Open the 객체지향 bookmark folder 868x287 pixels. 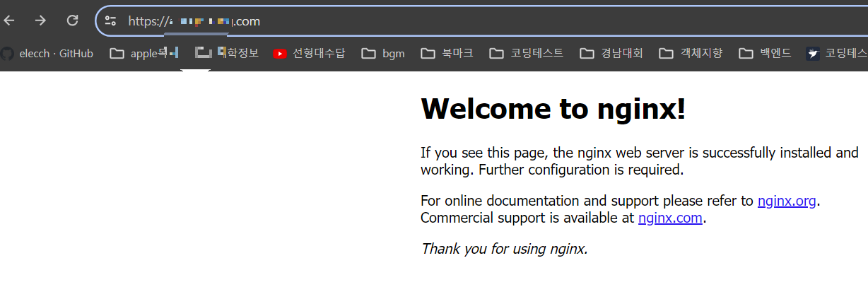[x=691, y=53]
